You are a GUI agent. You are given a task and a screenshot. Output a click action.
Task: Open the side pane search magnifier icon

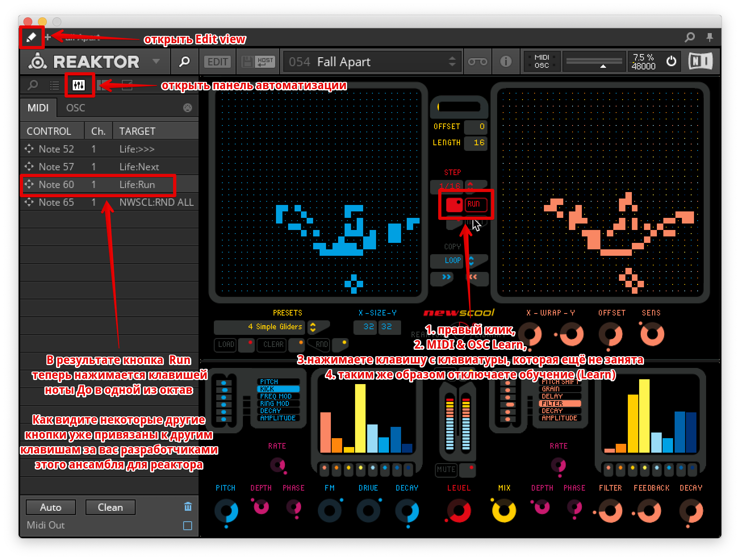32,85
